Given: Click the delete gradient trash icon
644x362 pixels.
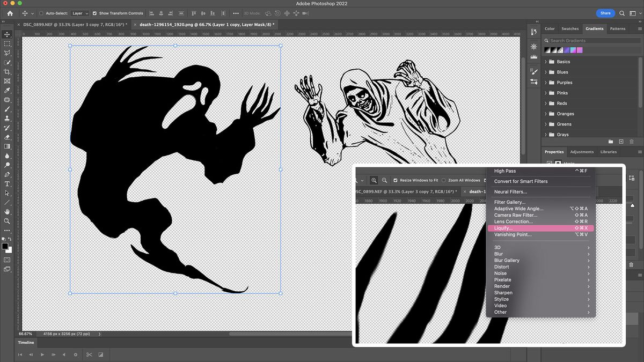Looking at the screenshot, I should (x=632, y=142).
